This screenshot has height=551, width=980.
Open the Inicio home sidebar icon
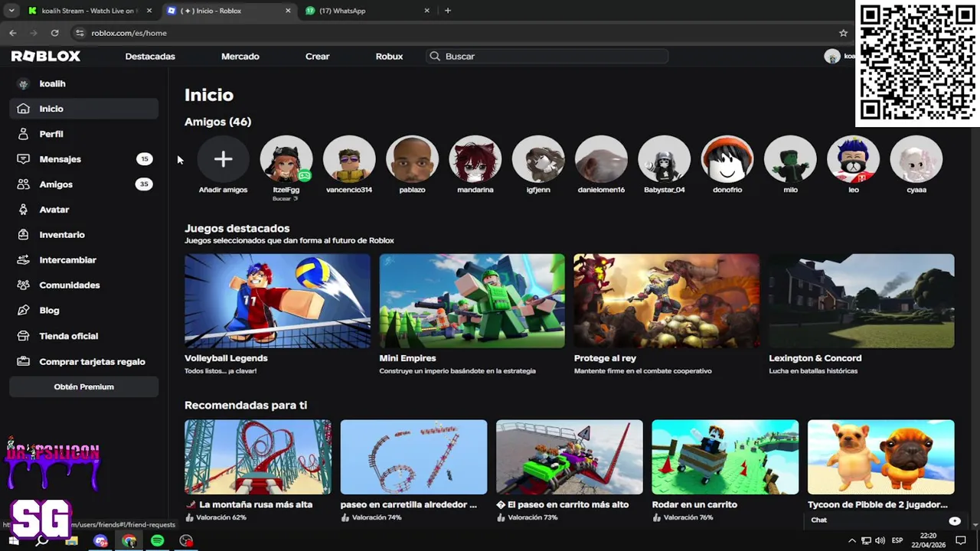click(23, 109)
